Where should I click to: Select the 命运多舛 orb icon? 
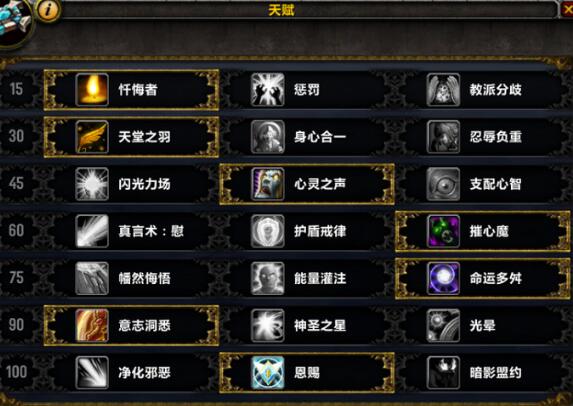443,278
